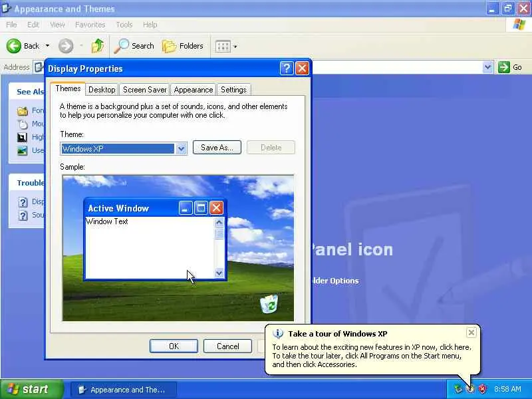Click the Appearance and Themes taskbar button
532x399 pixels.
(124, 390)
